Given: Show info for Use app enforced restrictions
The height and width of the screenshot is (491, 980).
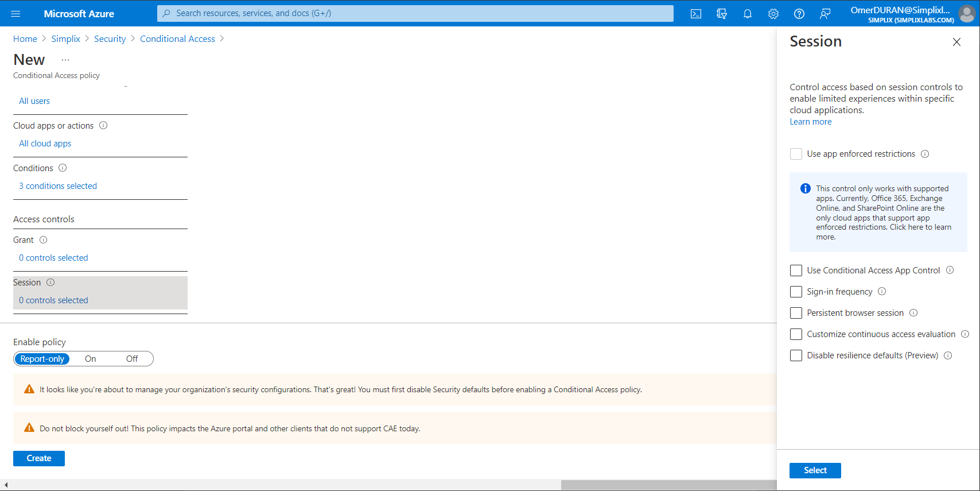Looking at the screenshot, I should click(x=925, y=154).
